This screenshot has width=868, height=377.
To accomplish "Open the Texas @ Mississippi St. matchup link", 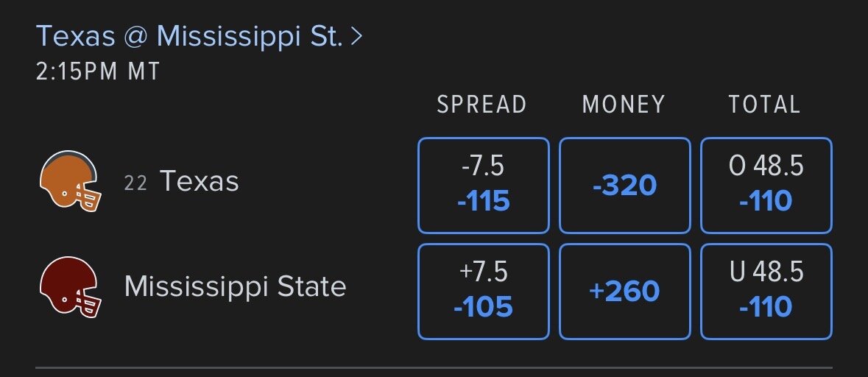I will tap(189, 36).
